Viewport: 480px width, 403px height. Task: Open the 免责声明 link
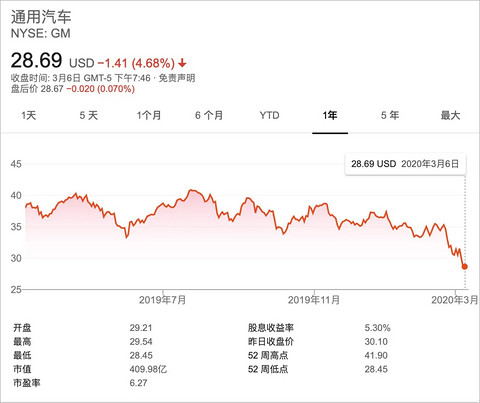(177, 78)
